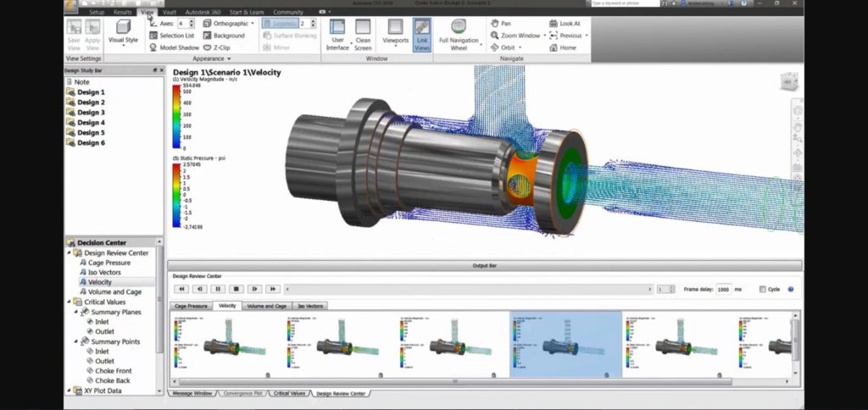Viewport: 868px width, 410px height.
Task: Toggle the Link Views button
Action: pos(422,35)
